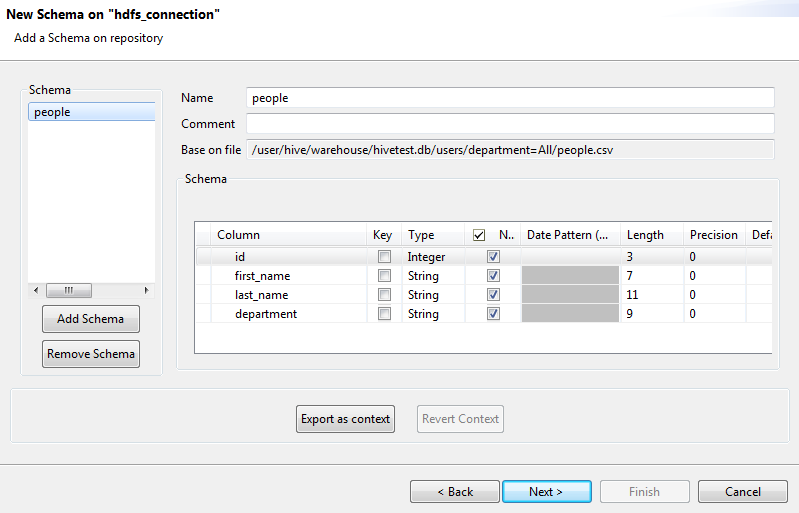799x513 pixels.
Task: Uncheck Nullable checkbox for last_name row
Action: (x=493, y=295)
